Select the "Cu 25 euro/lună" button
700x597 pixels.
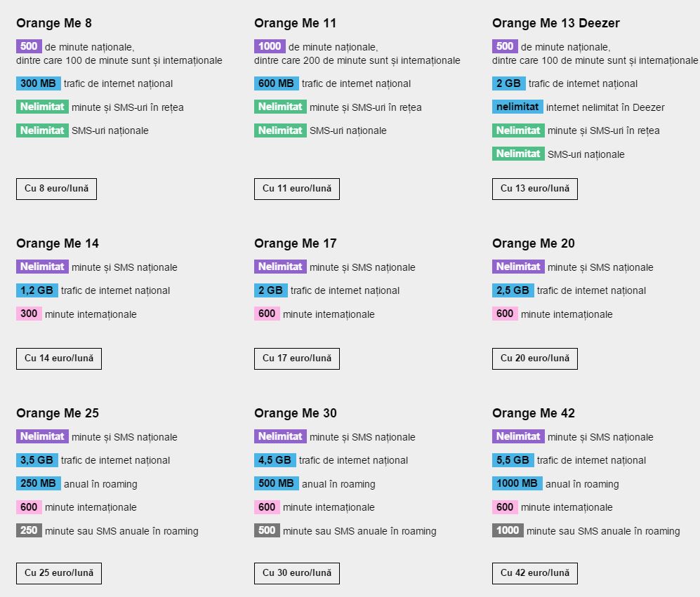pos(59,573)
